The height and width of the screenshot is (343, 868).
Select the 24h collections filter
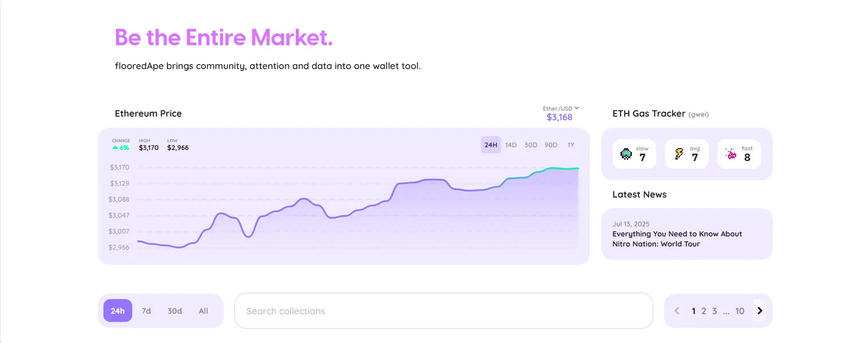[118, 311]
